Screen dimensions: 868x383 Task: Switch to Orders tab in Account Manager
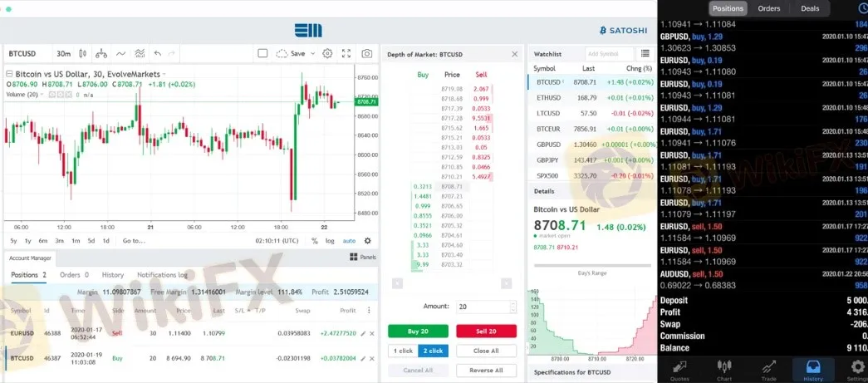pos(74,274)
